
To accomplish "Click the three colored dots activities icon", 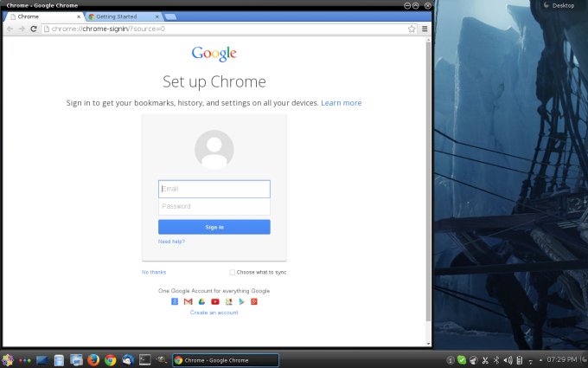I will pyautogui.click(x=25, y=360).
